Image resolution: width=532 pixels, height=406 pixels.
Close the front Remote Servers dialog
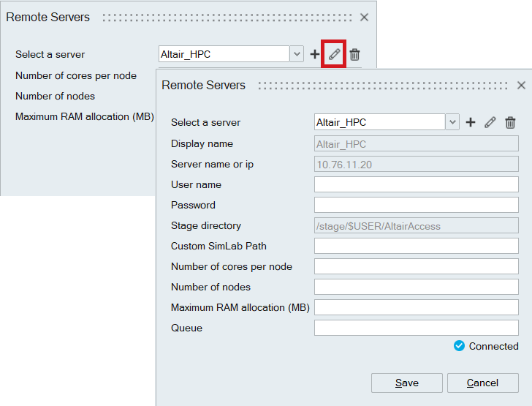pyautogui.click(x=521, y=86)
